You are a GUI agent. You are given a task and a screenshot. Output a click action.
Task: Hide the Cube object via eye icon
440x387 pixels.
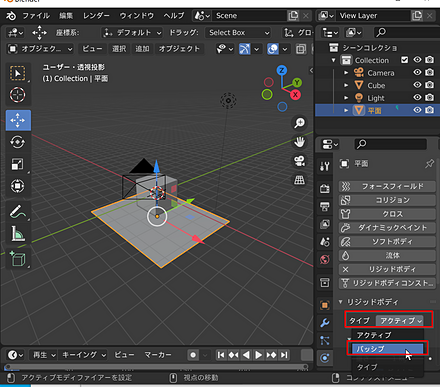click(417, 85)
